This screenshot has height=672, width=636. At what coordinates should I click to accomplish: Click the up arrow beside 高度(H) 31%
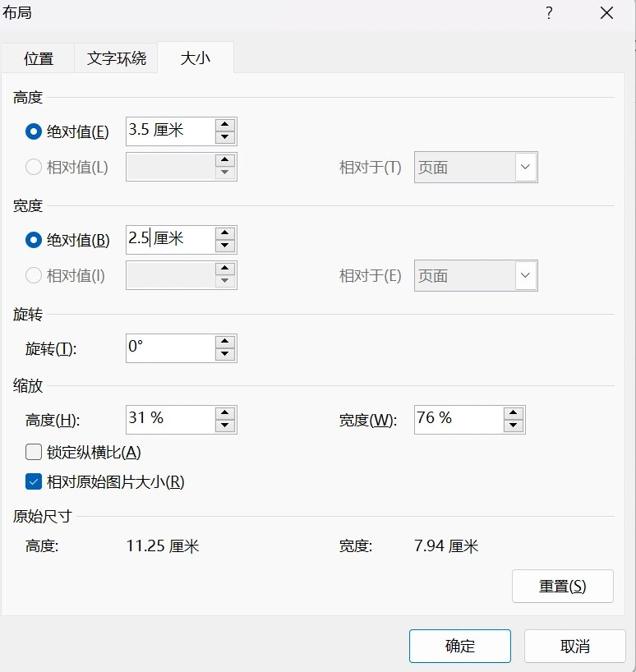pyautogui.click(x=224, y=414)
